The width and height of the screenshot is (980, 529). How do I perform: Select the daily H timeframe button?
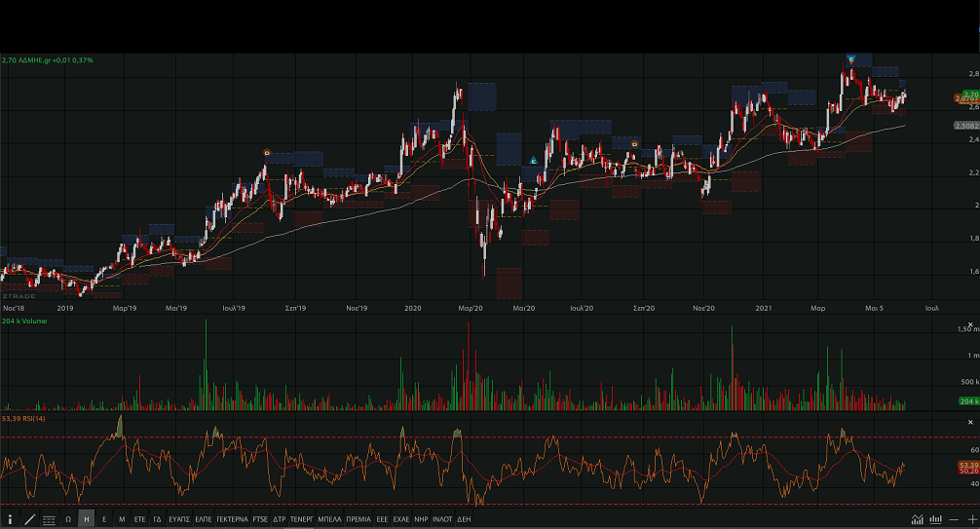coord(86,520)
